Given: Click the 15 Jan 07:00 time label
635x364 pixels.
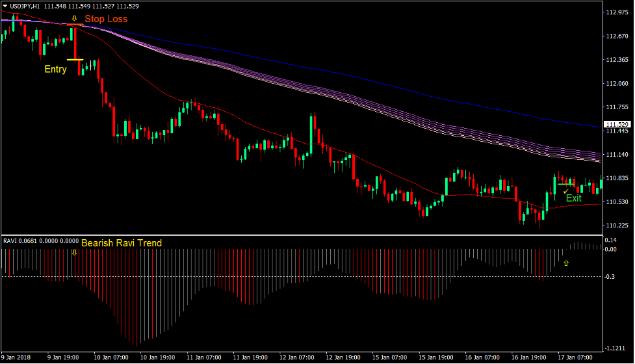Looking at the screenshot, I should [389, 357].
